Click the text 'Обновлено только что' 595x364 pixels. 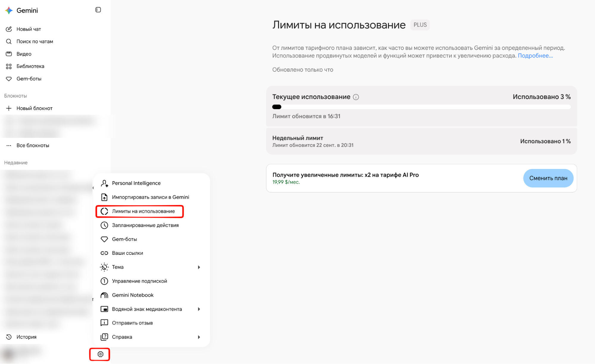[x=302, y=70]
